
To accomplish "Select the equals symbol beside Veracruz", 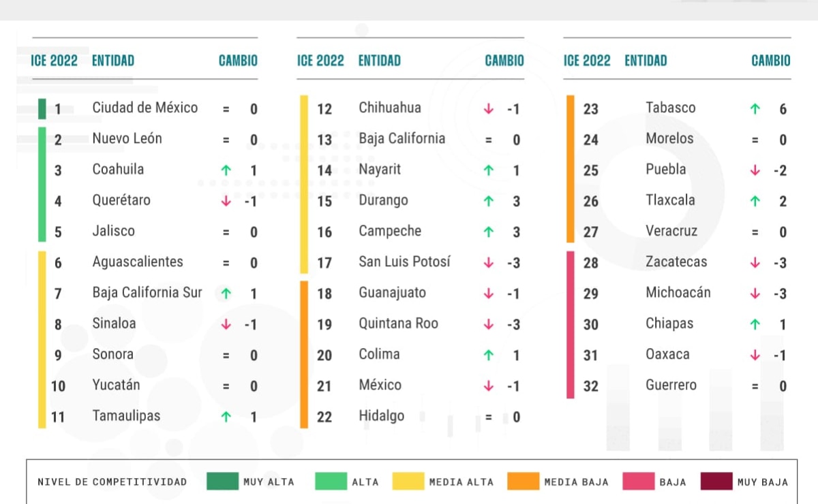I will tap(755, 232).
